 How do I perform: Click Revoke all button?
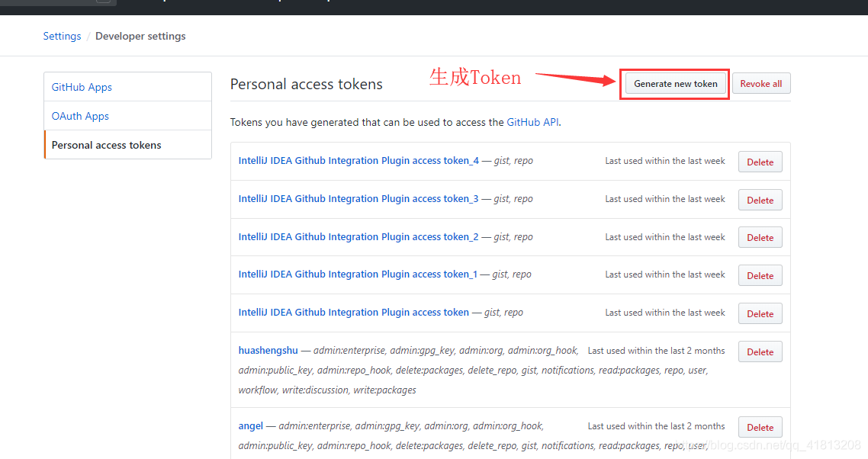761,84
